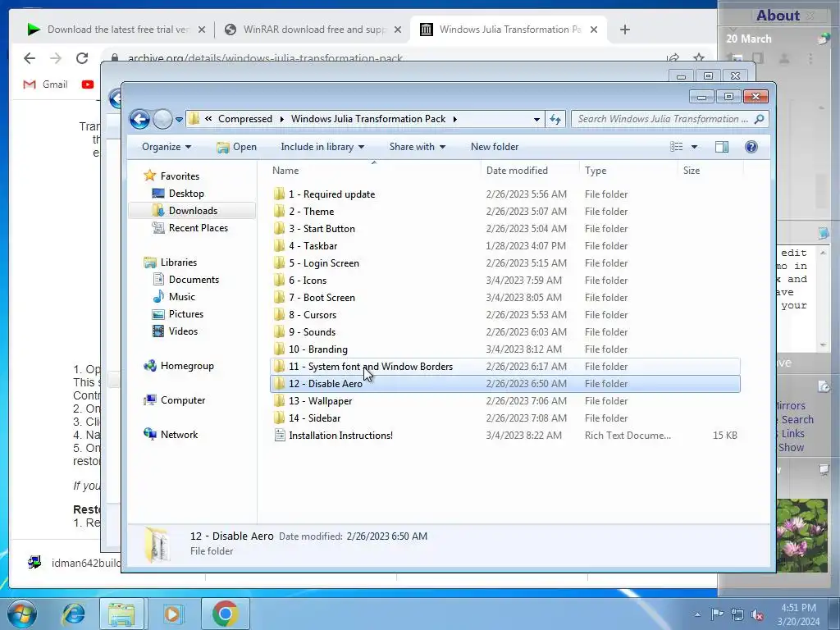
Task: Switch to Download the latest free trial tab
Action: pos(116,30)
